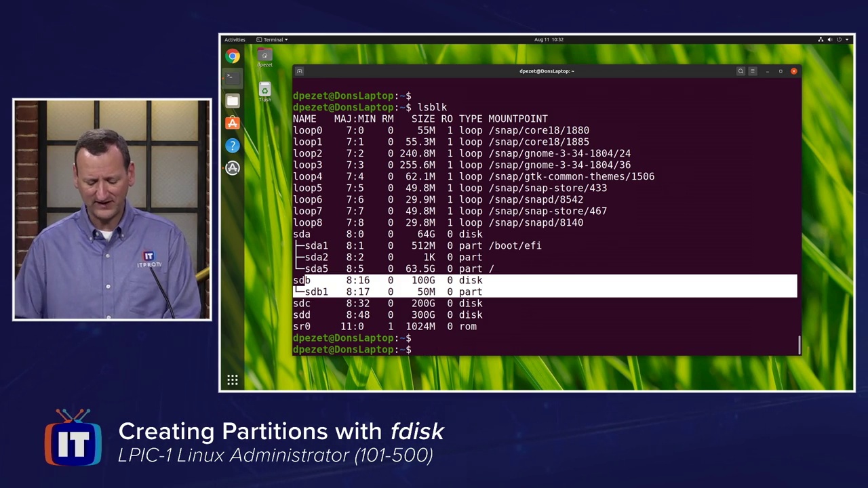The height and width of the screenshot is (488, 868).
Task: Open Google Chrome from the dock
Action: [x=233, y=56]
